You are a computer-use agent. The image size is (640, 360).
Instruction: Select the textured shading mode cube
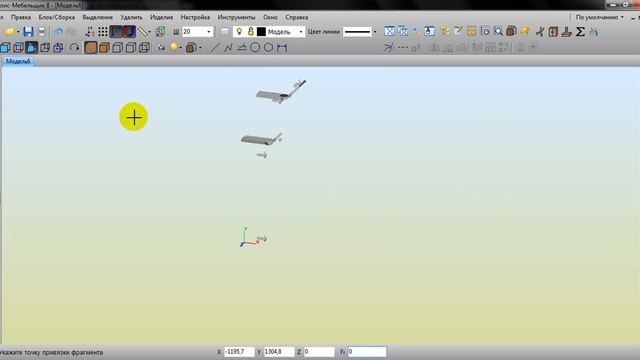pos(91,48)
